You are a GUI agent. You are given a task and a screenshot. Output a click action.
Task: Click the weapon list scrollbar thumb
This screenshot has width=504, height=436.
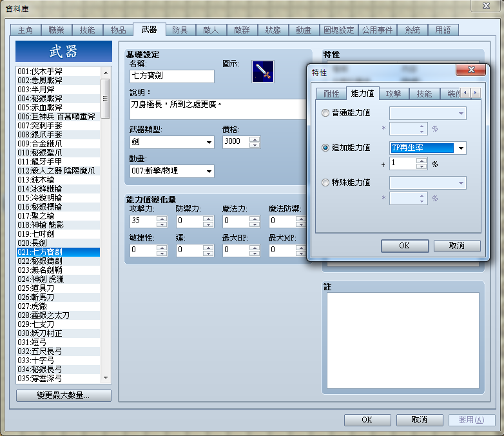[106, 99]
